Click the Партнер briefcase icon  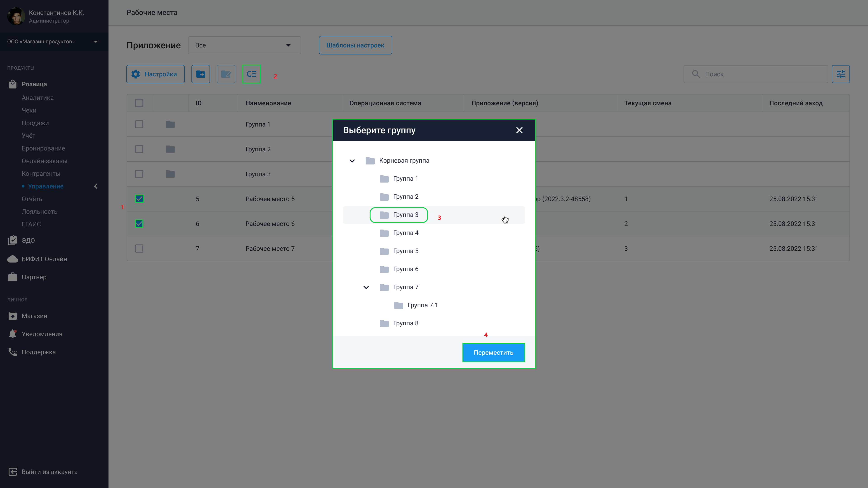(12, 277)
